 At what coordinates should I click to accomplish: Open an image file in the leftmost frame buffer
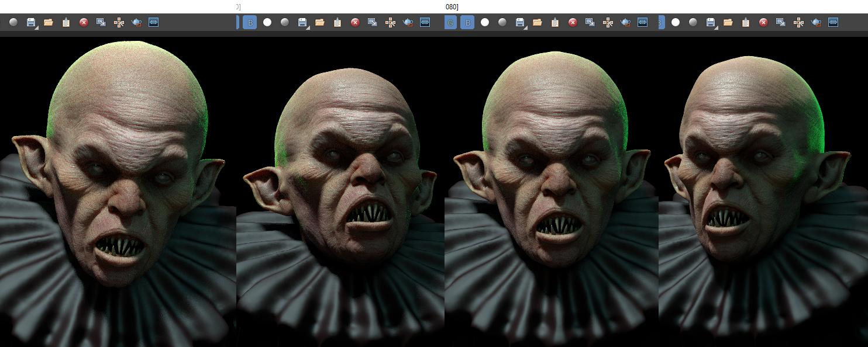[49, 22]
